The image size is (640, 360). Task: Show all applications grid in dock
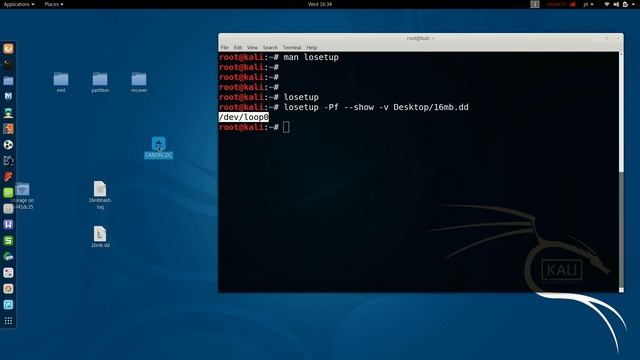pos(8,321)
